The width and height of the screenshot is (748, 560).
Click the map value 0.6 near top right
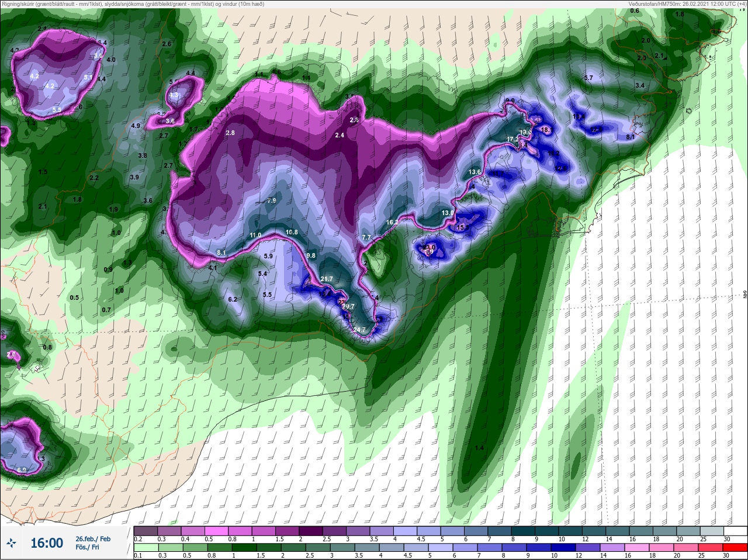pyautogui.click(x=635, y=11)
